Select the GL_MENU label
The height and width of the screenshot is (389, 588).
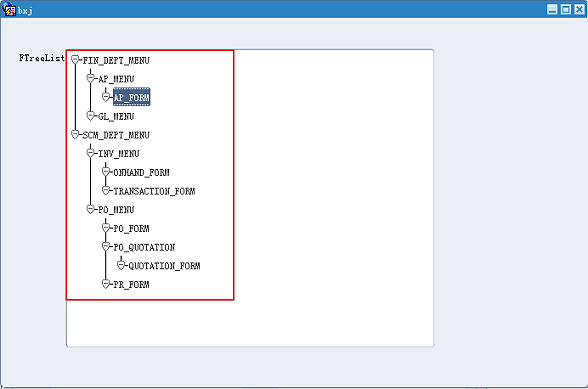116,117
